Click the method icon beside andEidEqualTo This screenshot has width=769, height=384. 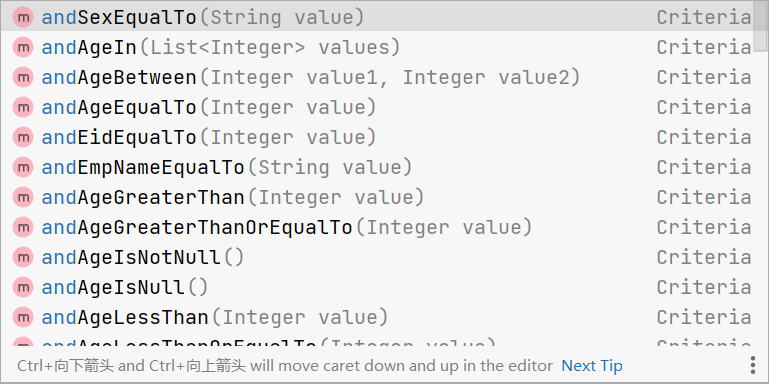click(x=23, y=137)
